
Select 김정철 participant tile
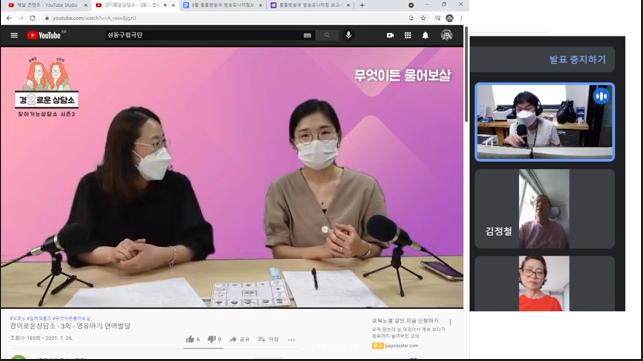tap(545, 209)
